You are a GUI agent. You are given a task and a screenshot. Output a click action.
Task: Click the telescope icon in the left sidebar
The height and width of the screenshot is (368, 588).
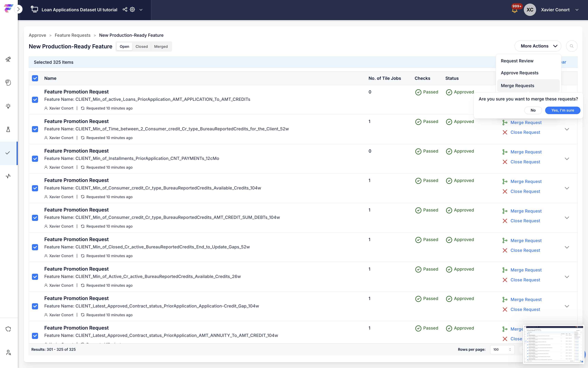(x=8, y=59)
